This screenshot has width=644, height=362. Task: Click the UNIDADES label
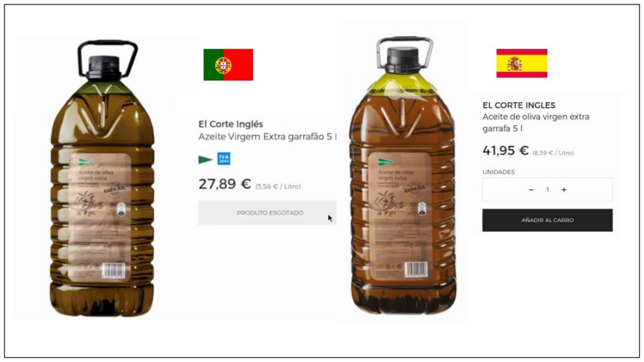tap(499, 172)
